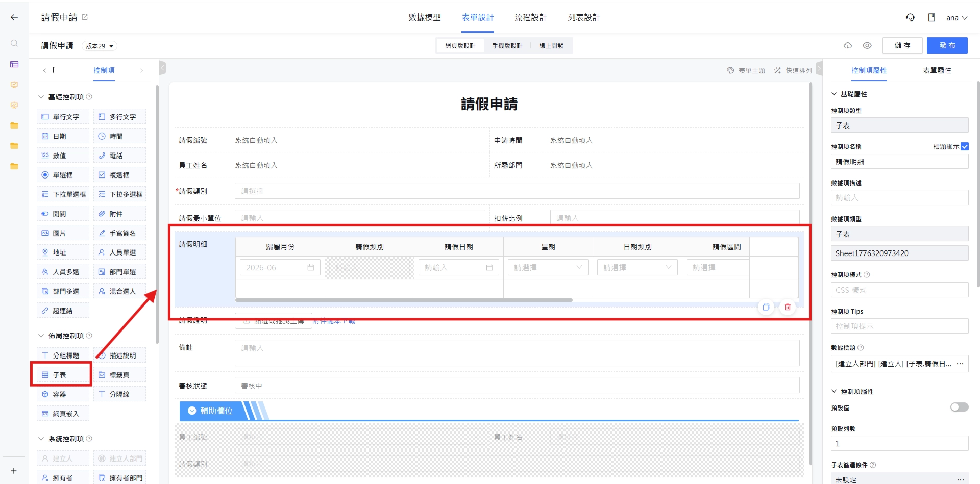Collapse the 基礎控制項 section
This screenshot has width=980, height=484.
click(x=41, y=97)
